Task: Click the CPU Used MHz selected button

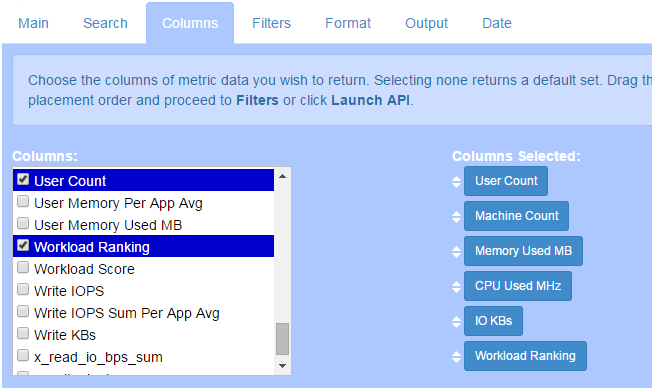Action: 518,286
